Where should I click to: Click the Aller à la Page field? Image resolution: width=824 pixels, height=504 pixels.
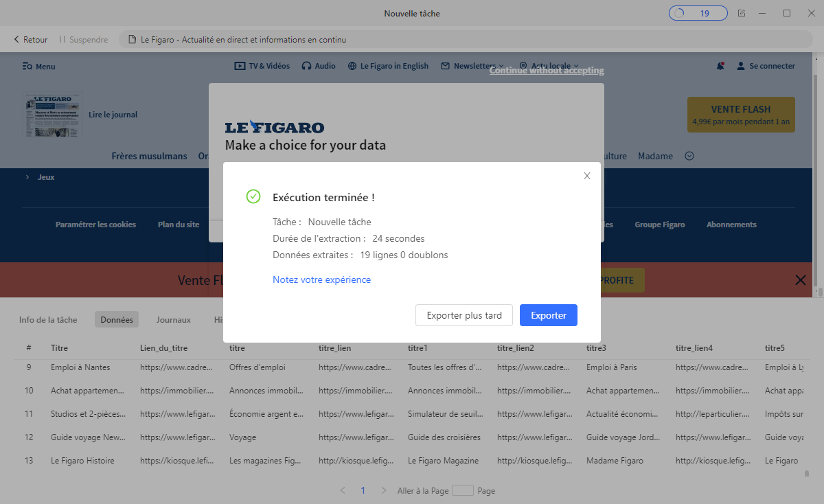(463, 490)
